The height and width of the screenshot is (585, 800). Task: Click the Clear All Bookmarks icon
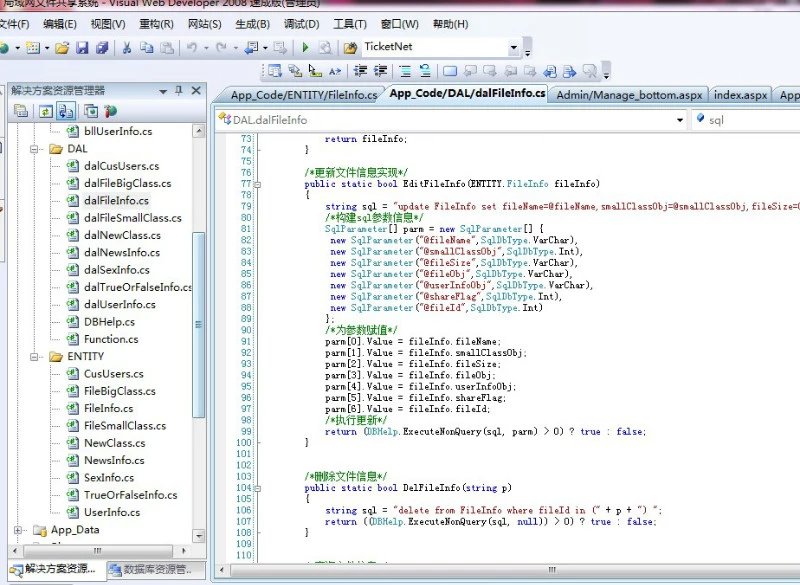click(589, 71)
